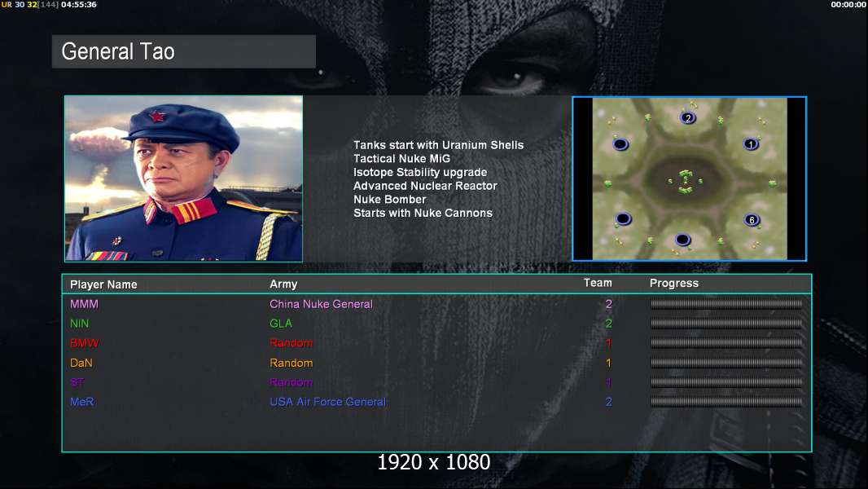Viewport: 868px width, 489px height.
Task: Click the 04:55:36 clock readout
Action: pyautogui.click(x=79, y=4)
